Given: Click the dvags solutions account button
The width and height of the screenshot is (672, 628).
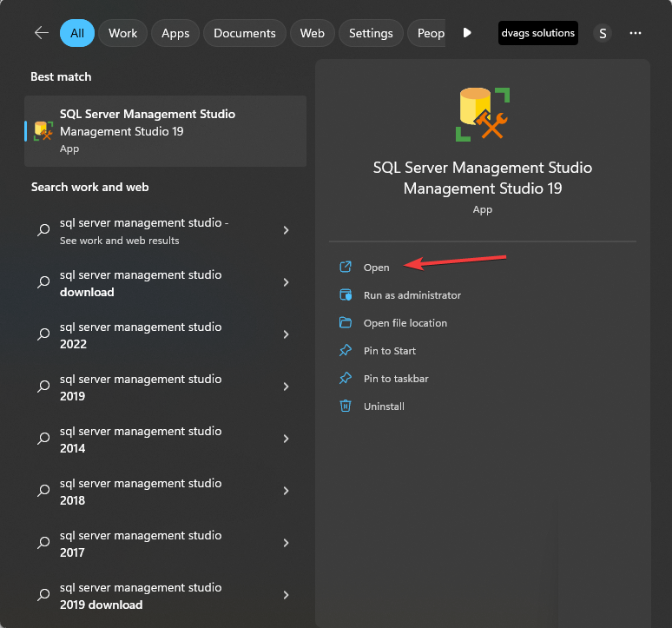Looking at the screenshot, I should (x=537, y=33).
